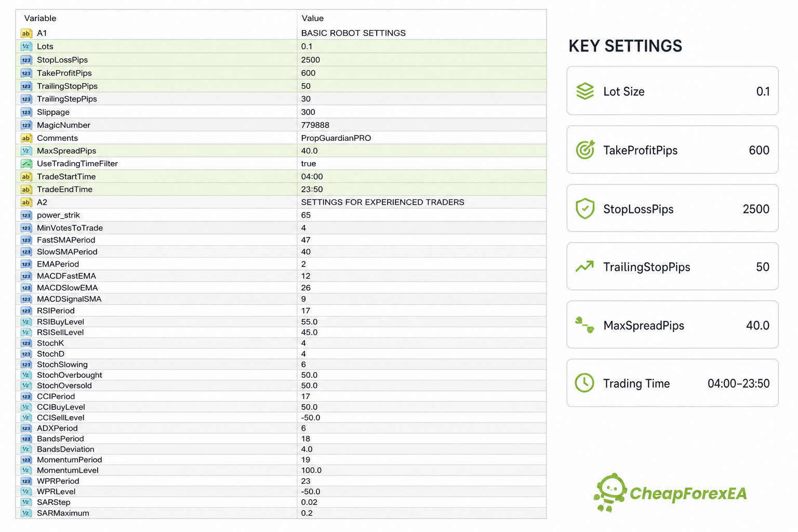Image resolution: width=798 pixels, height=532 pixels.
Task: Select the A2 settings for experienced traders row
Action: (x=281, y=202)
